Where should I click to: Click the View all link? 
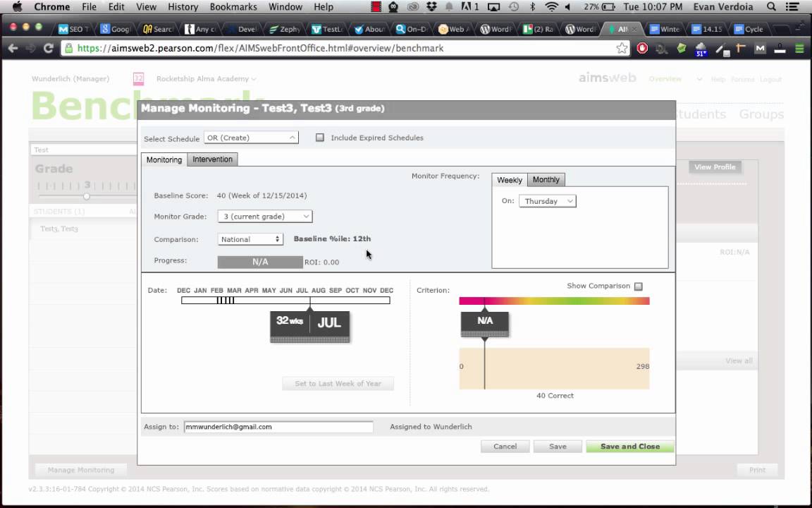739,361
